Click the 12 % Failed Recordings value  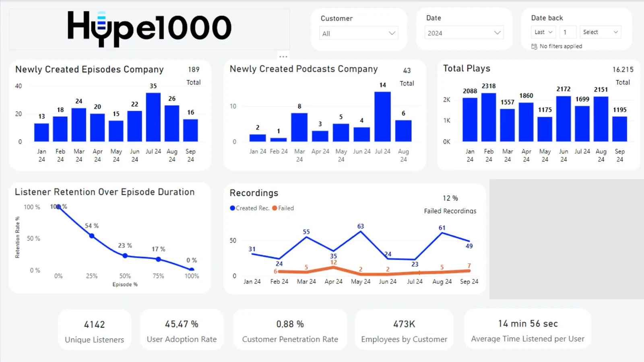coord(450,198)
